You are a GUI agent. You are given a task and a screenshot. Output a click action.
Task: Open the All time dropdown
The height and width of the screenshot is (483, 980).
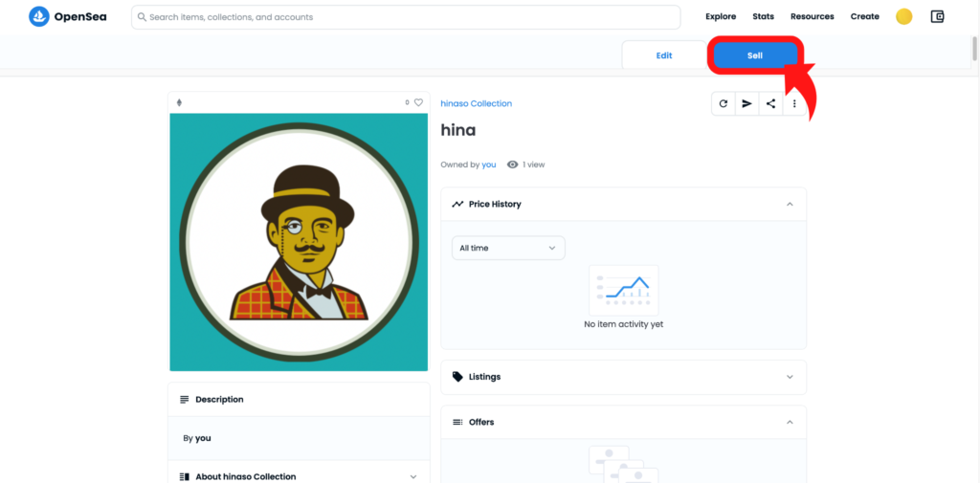(x=508, y=248)
